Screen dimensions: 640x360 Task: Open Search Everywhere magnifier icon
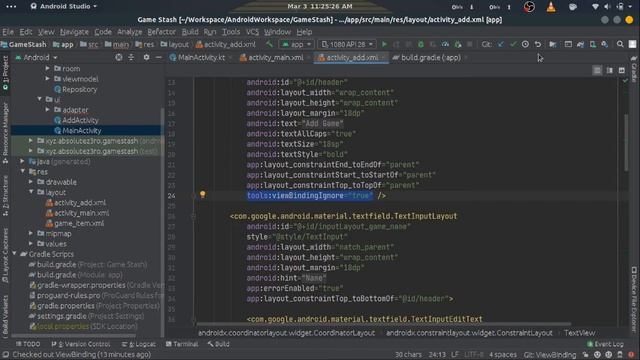(620, 44)
